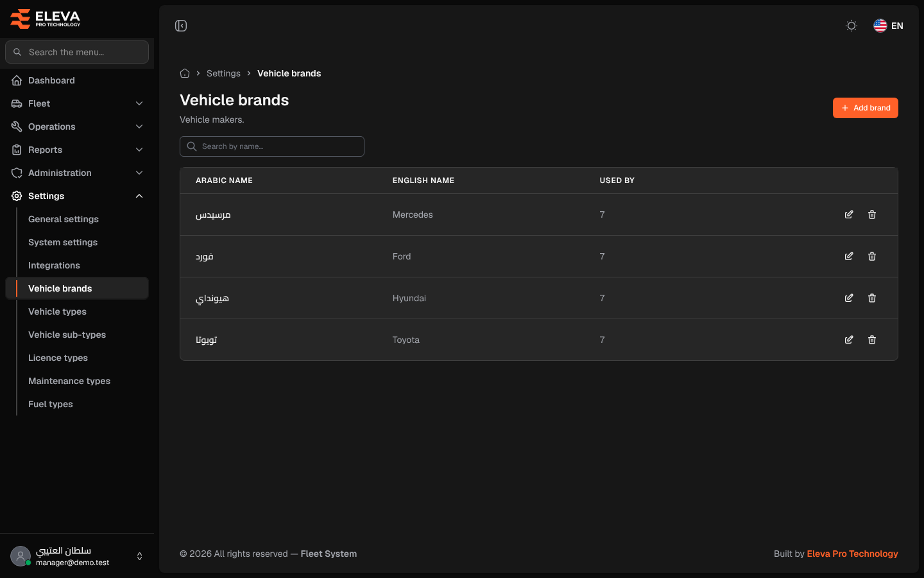Open Dashboard from the sidebar

[77, 80]
